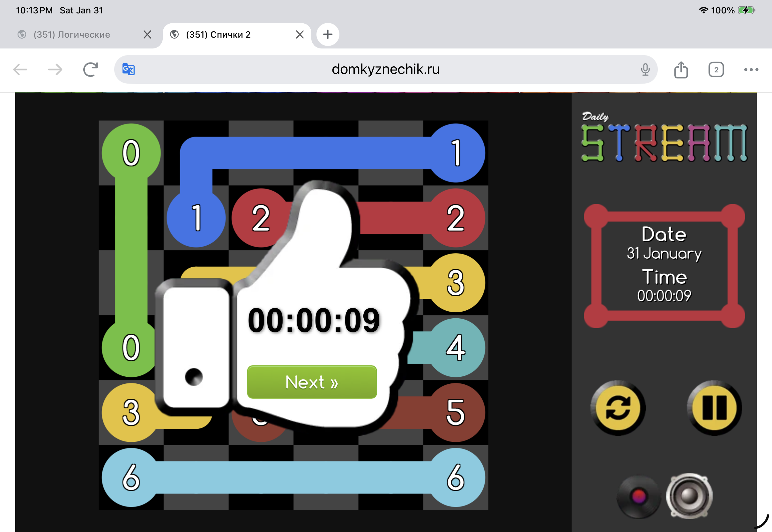Pause the game with yellow pause button
The width and height of the screenshot is (772, 532).
(714, 408)
